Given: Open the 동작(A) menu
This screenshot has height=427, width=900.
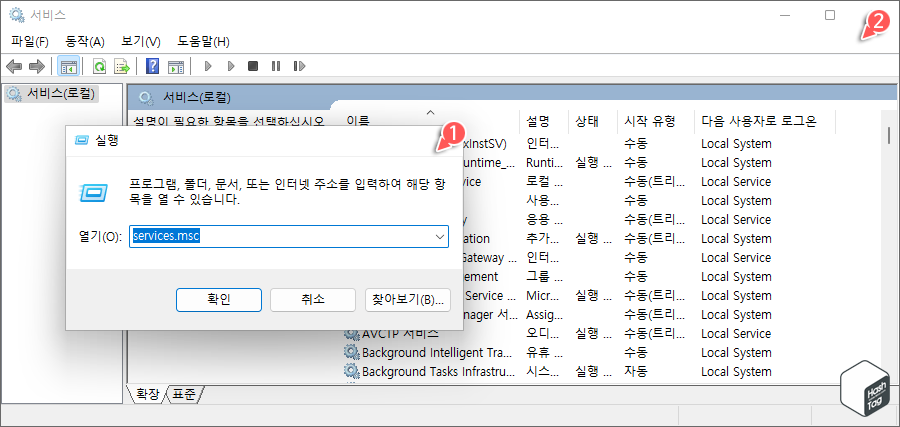Looking at the screenshot, I should 85,41.
